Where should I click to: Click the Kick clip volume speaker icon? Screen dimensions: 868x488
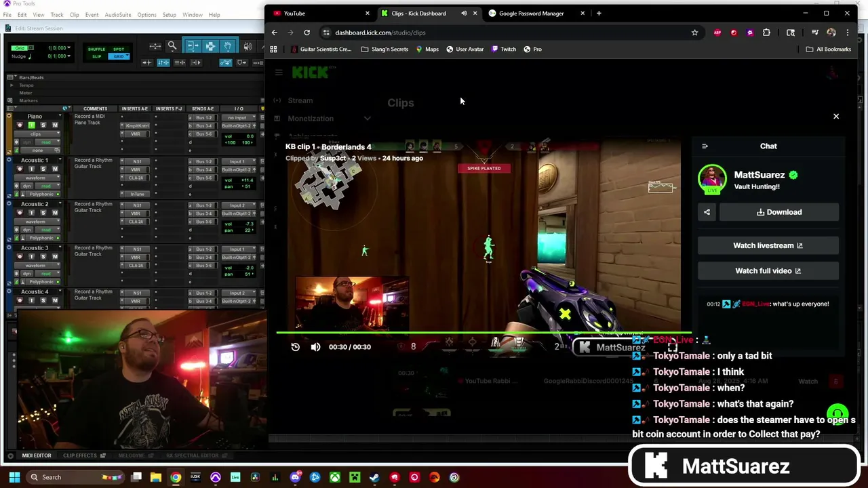(x=315, y=347)
